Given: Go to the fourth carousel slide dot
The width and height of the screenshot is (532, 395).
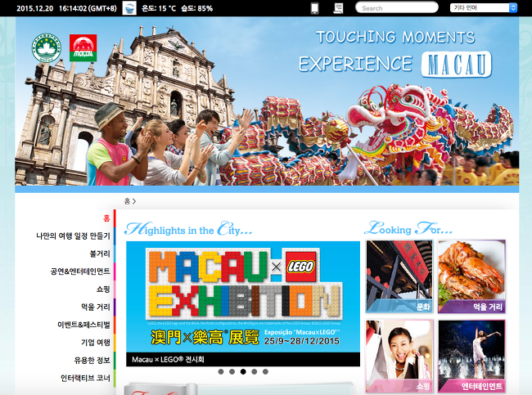Looking at the screenshot, I should coord(254,371).
